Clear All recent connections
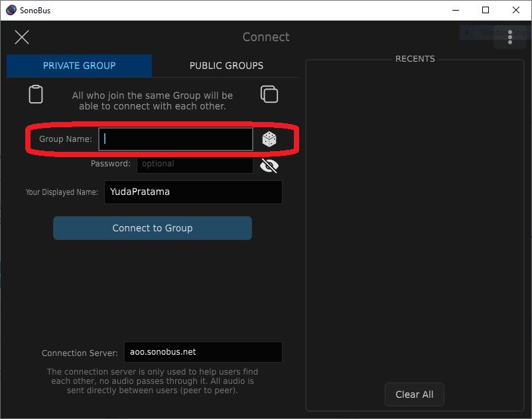Screen dimensions: 532x419 [x=415, y=394]
